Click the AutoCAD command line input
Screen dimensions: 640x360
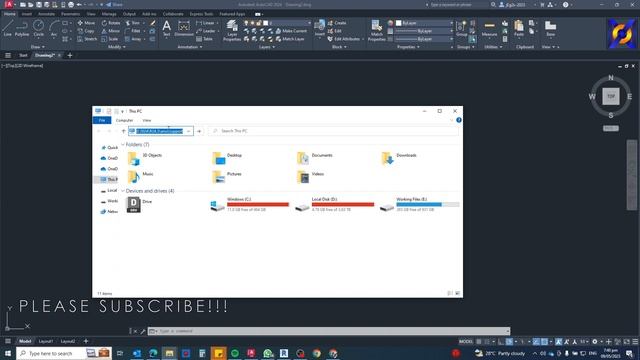tap(329, 331)
